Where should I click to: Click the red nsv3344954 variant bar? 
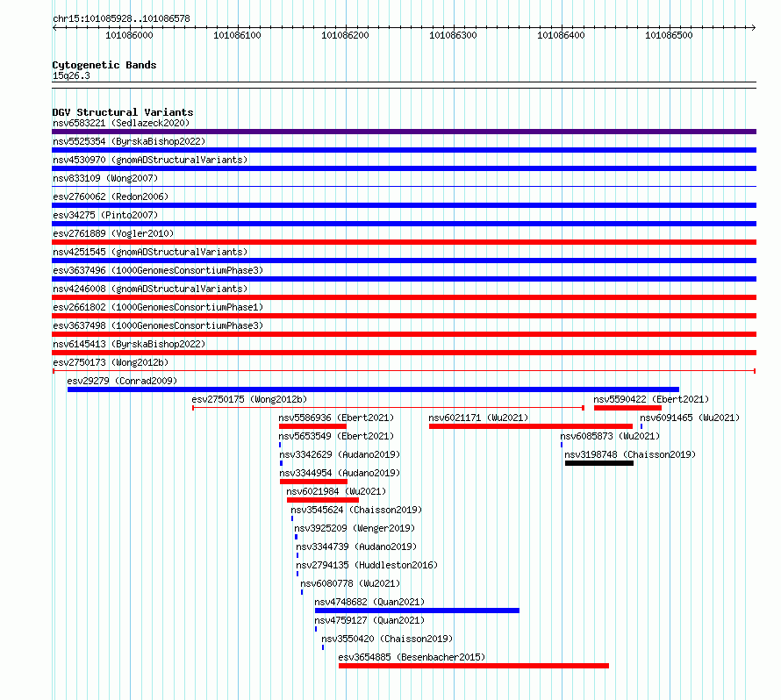[314, 482]
